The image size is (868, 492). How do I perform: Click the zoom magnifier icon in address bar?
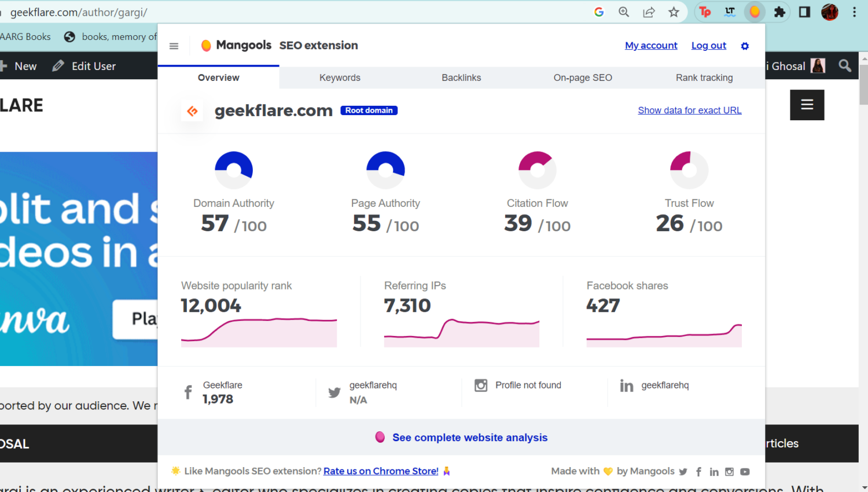pos(624,12)
